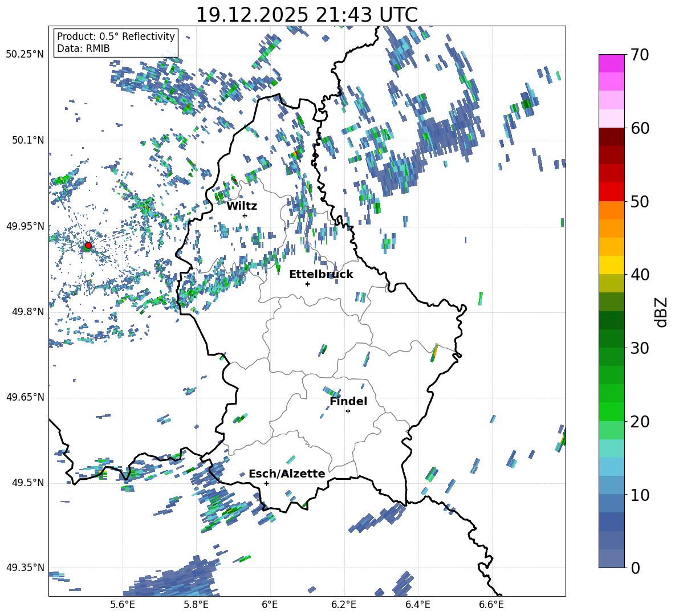Image resolution: width=675 pixels, height=616 pixels.
Task: Select the 'Ettelbruck' city label
Action: pyautogui.click(x=321, y=275)
